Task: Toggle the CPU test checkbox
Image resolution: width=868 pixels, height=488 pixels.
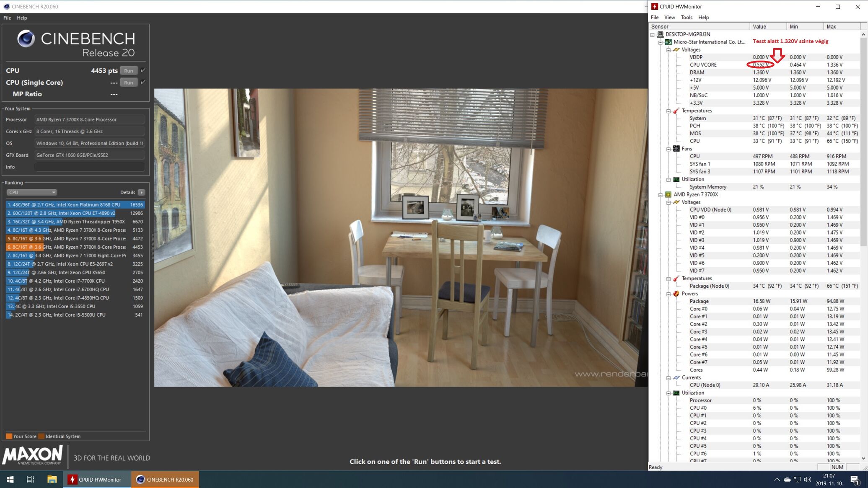Action: (x=143, y=70)
